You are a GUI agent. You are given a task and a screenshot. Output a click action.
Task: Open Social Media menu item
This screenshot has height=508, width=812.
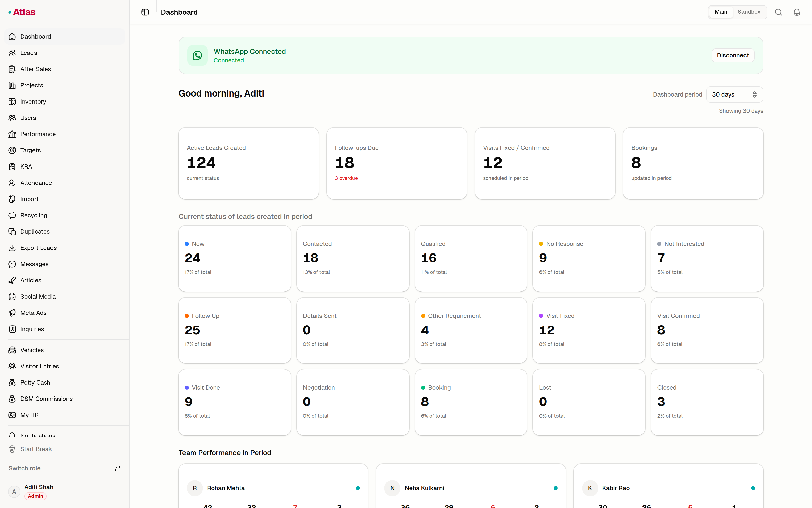(x=65, y=297)
